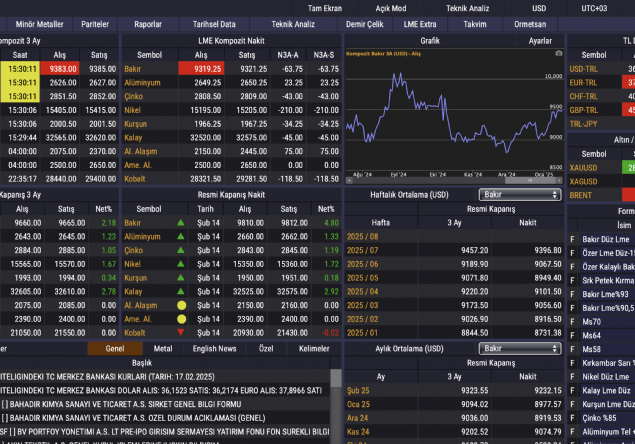Open chart Ayarlar settings
635x444 pixels.
click(540, 41)
